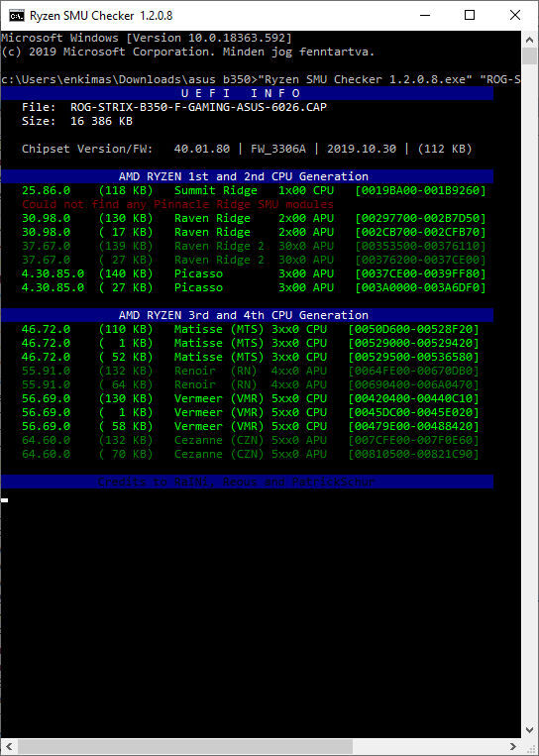Click the horizontal scrollbar right arrow
The height and width of the screenshot is (756, 539).
(x=514, y=746)
